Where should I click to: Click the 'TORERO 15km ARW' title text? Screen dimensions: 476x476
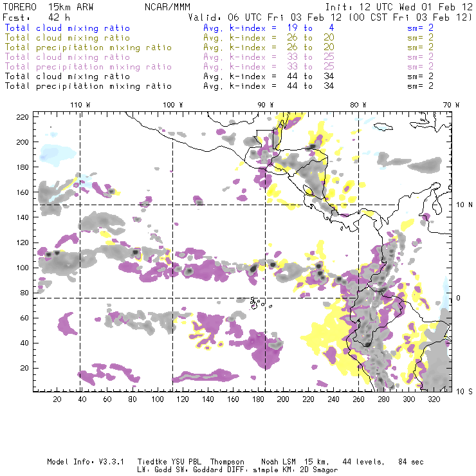48,7
